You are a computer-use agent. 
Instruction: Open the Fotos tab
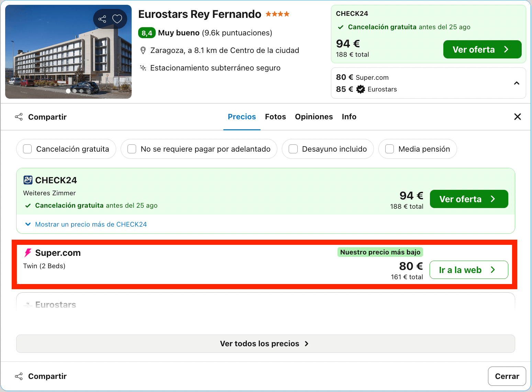click(276, 117)
